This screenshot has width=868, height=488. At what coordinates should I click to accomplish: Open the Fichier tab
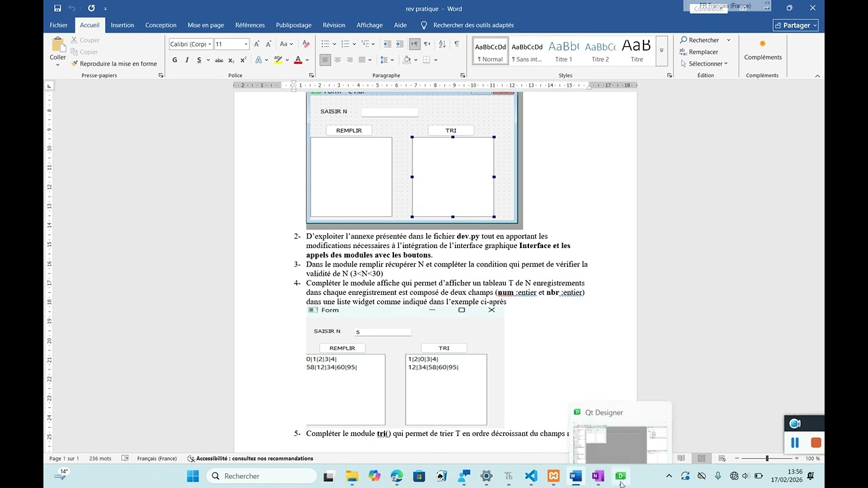[58, 25]
